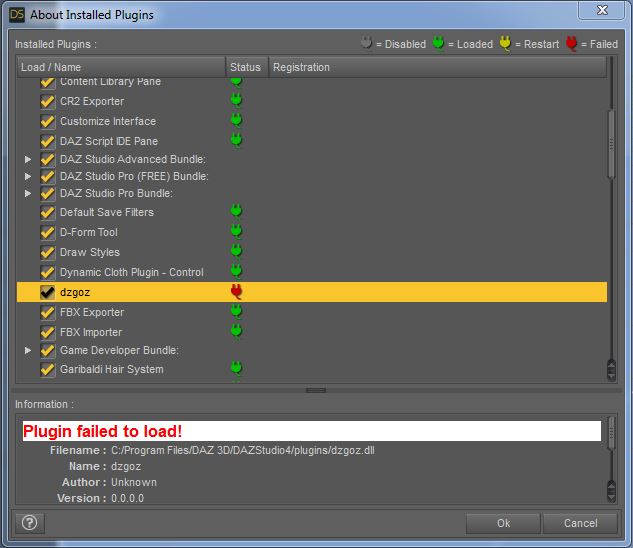
Task: Click the yellow Restart legend plug icon
Action: click(x=505, y=43)
